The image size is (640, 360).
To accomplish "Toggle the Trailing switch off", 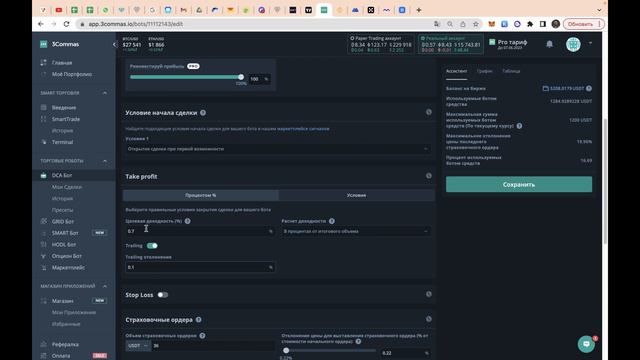I will pyautogui.click(x=152, y=246).
